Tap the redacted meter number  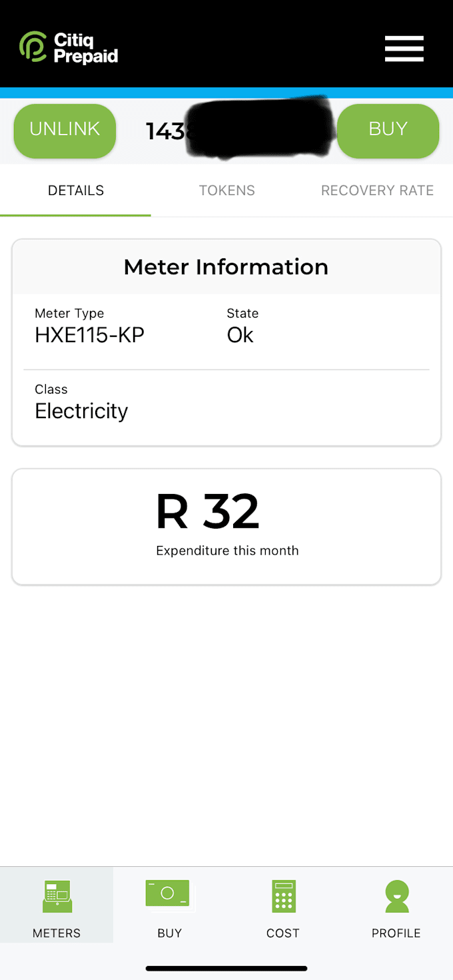(x=238, y=130)
